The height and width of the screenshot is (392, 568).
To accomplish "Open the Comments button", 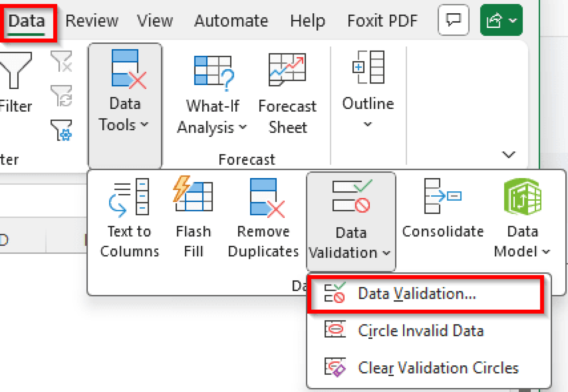I will pos(453,20).
